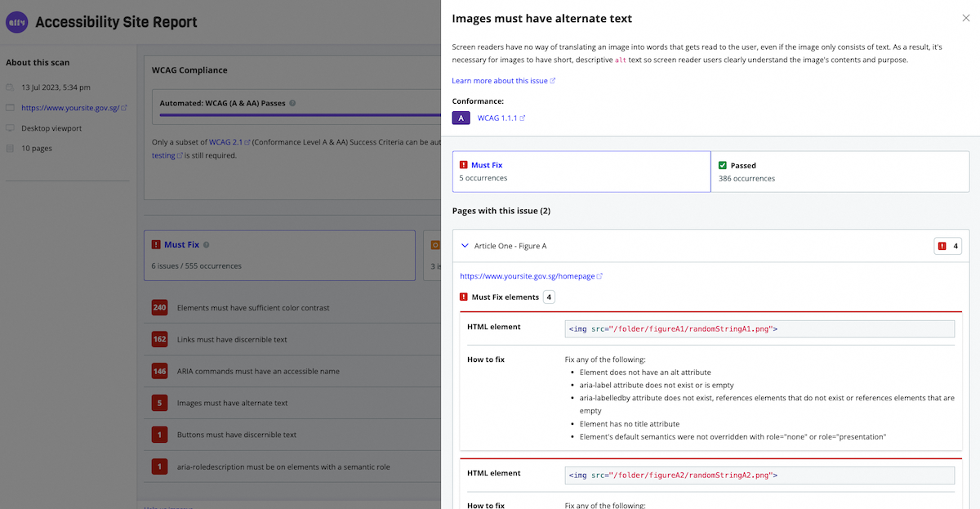The height and width of the screenshot is (509, 980).
Task: Click the Conformance level A badge
Action: pos(461,118)
